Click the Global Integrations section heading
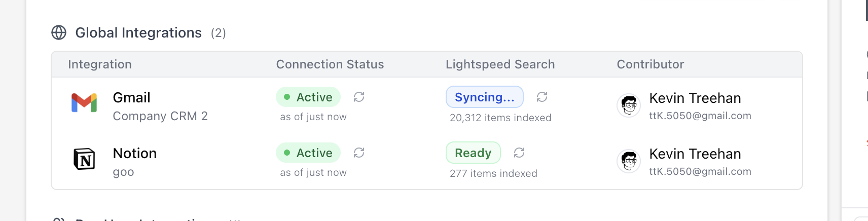Screen dimensions: 868x221 pos(138,33)
